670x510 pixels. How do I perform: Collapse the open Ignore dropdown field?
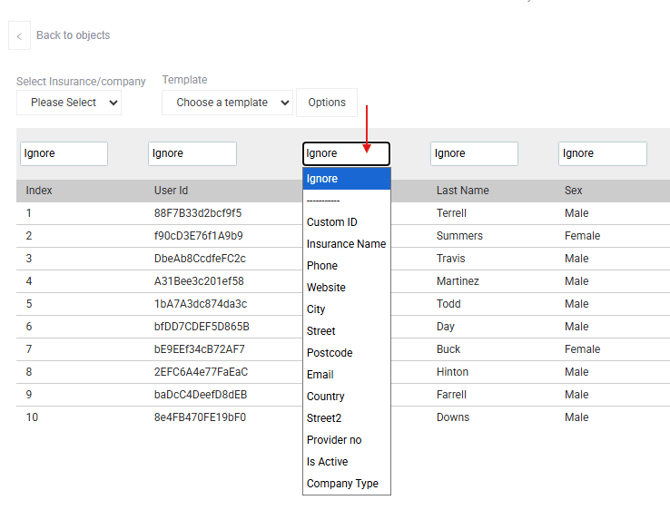[x=346, y=153]
